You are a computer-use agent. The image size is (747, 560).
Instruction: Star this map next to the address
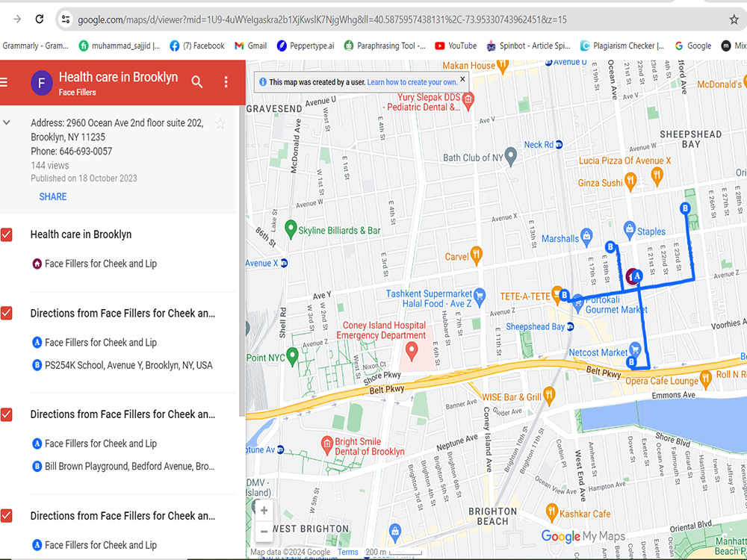tap(220, 124)
